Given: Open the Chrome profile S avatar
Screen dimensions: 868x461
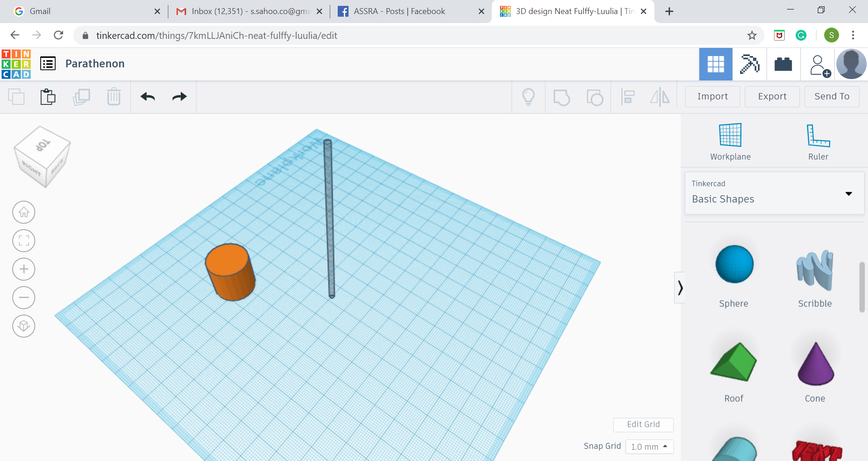Looking at the screenshot, I should 831,35.
